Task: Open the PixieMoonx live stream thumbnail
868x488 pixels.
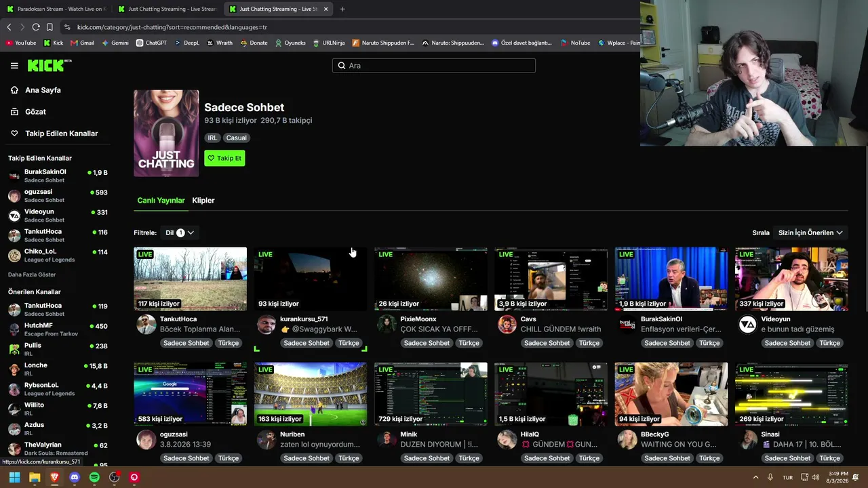Action: point(431,279)
